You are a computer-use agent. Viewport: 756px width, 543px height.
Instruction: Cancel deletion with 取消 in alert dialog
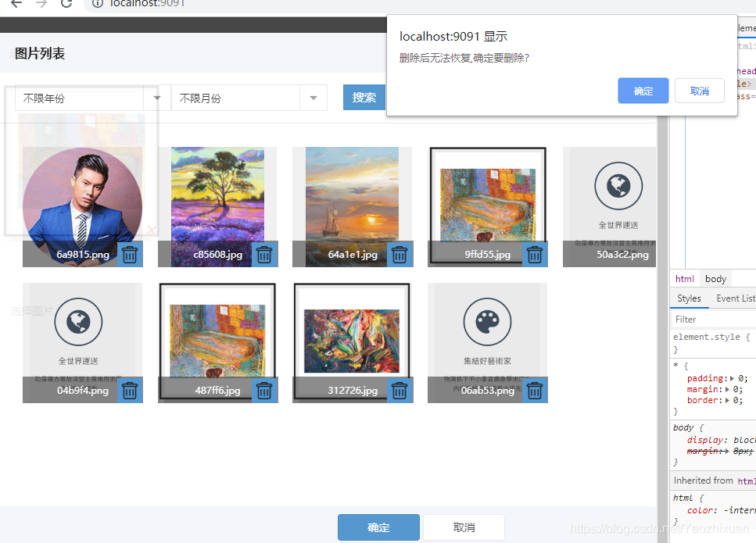(x=700, y=91)
